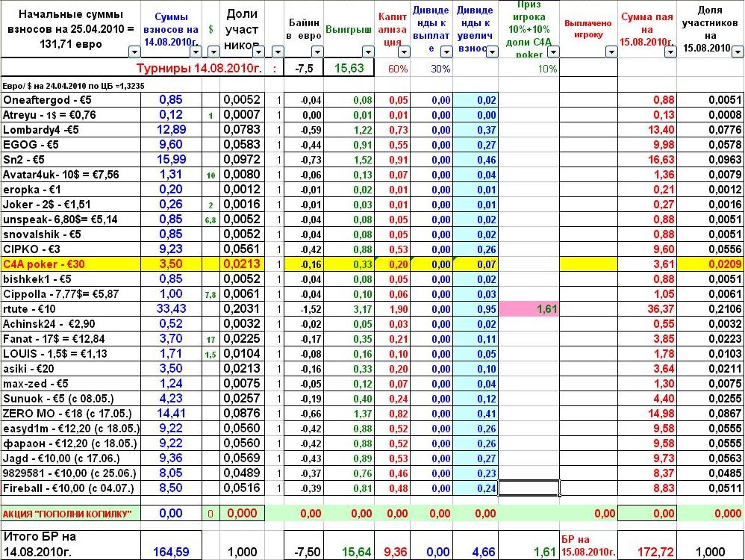The height and width of the screenshot is (560, 745).
Task: Click the highlighted 'C4A poker - €30' cell
Action: coord(71,264)
